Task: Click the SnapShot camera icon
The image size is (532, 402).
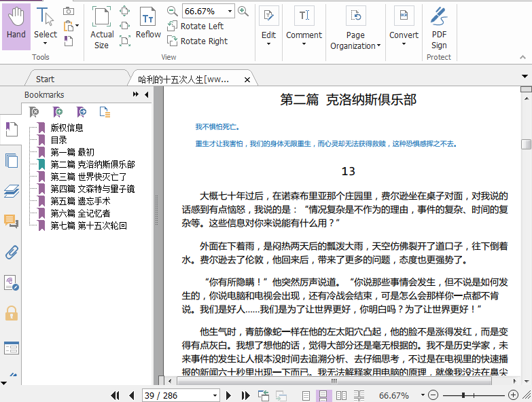Action: tap(69, 11)
